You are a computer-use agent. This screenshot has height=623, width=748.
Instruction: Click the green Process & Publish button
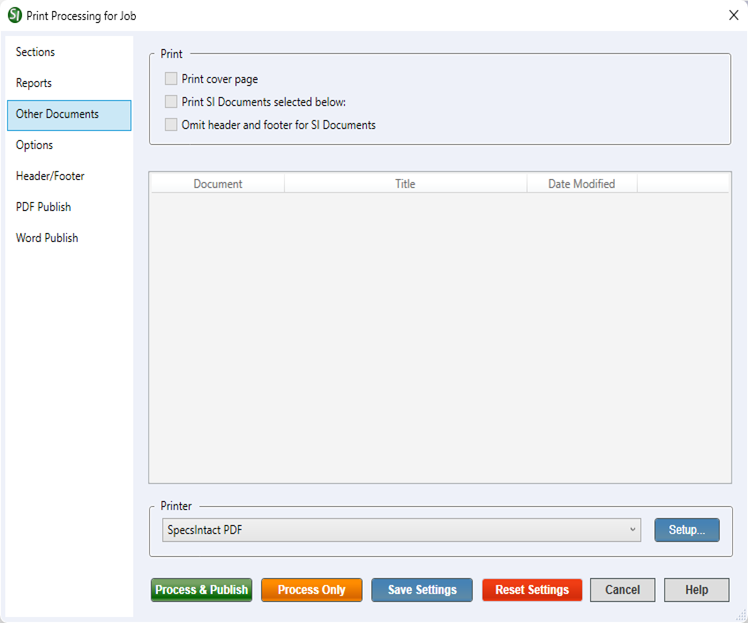[201, 590]
